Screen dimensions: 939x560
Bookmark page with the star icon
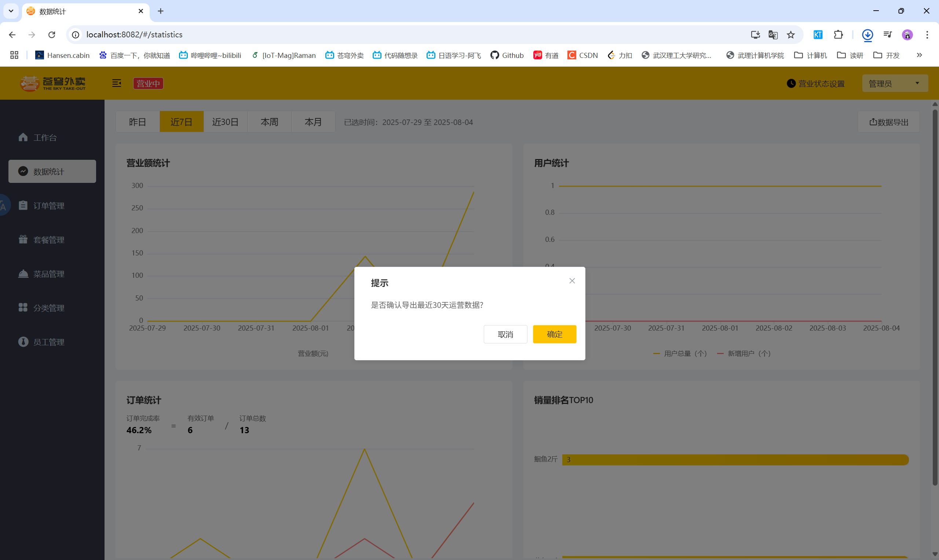(790, 35)
